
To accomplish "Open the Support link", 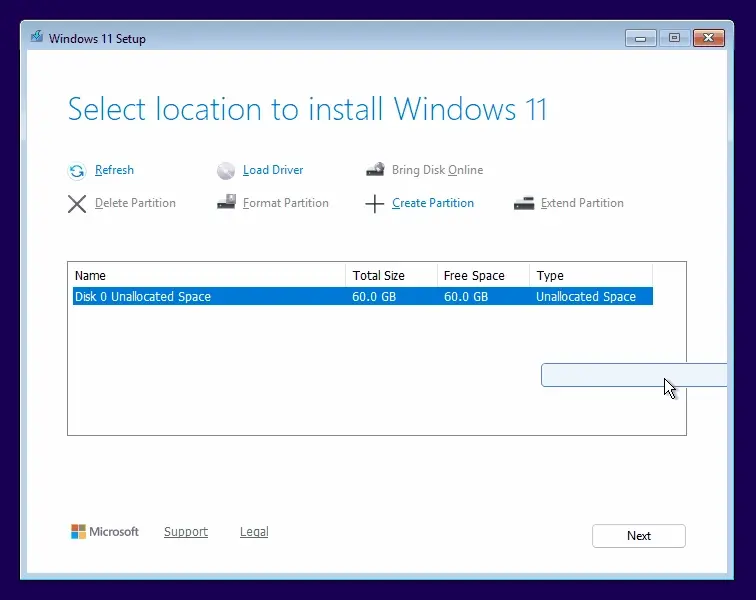I will 186,532.
